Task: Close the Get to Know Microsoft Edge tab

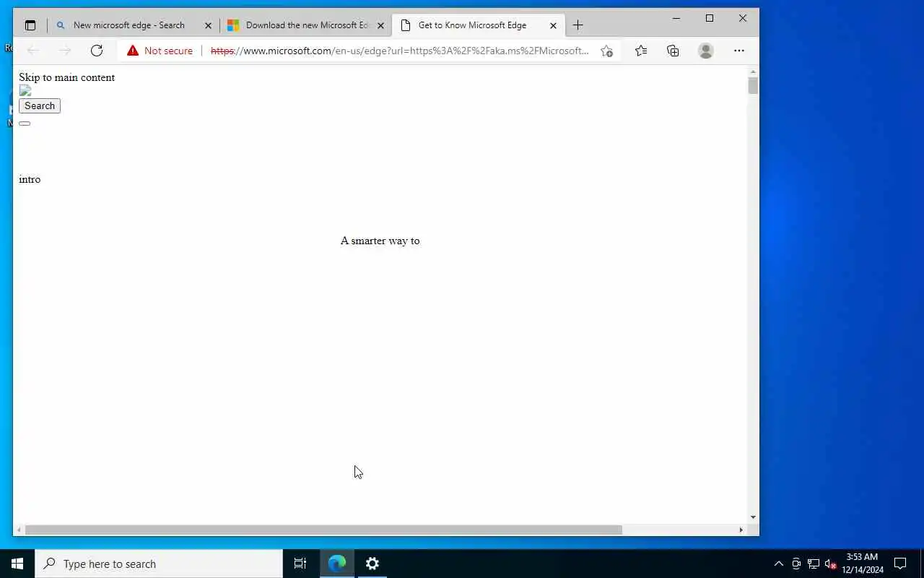Action: click(553, 25)
